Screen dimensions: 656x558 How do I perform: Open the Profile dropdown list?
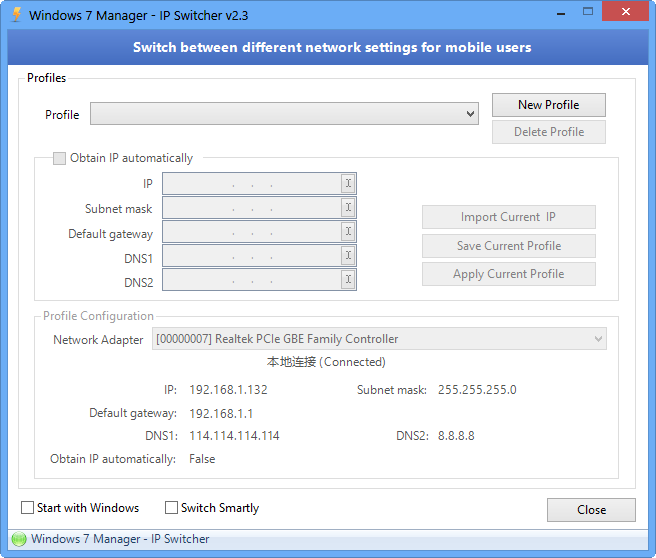[284, 114]
